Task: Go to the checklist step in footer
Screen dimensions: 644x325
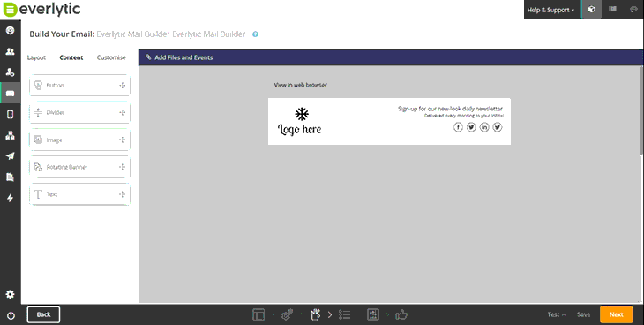Action: [344, 314]
